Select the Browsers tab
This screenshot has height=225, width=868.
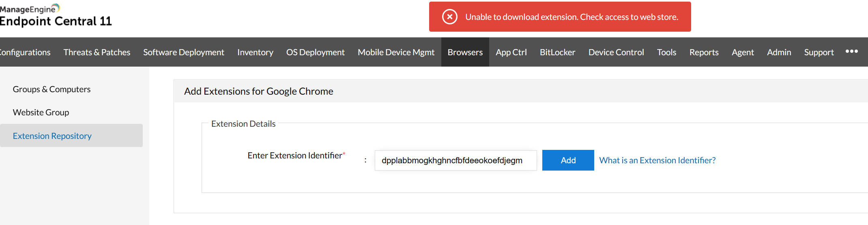pyautogui.click(x=465, y=52)
